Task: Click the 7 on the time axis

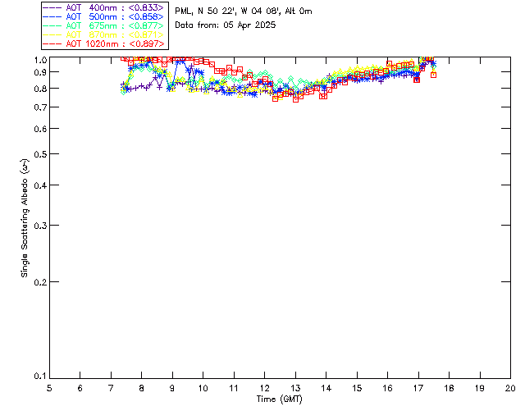Action: [x=111, y=388]
